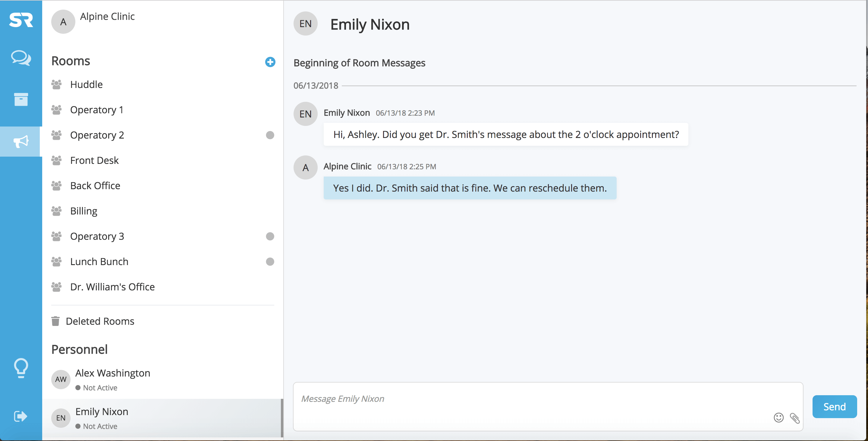Open the Billing room
Viewport: 868px width, 441px height.
click(83, 211)
